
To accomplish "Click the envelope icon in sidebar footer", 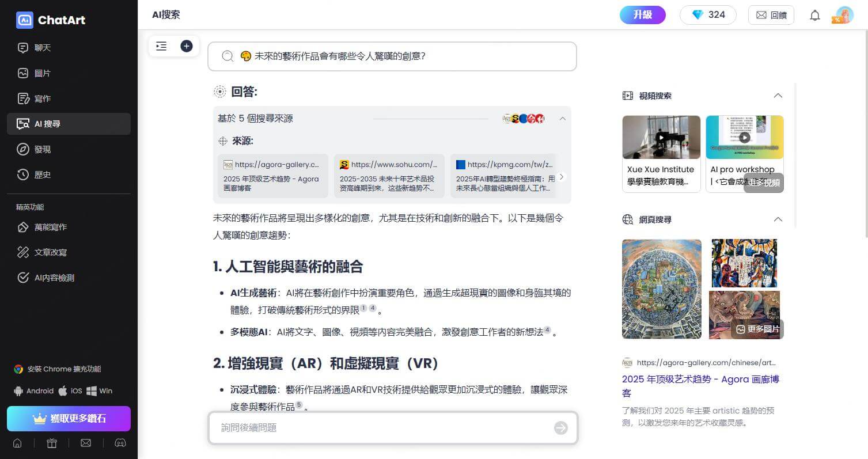I will pos(86,443).
